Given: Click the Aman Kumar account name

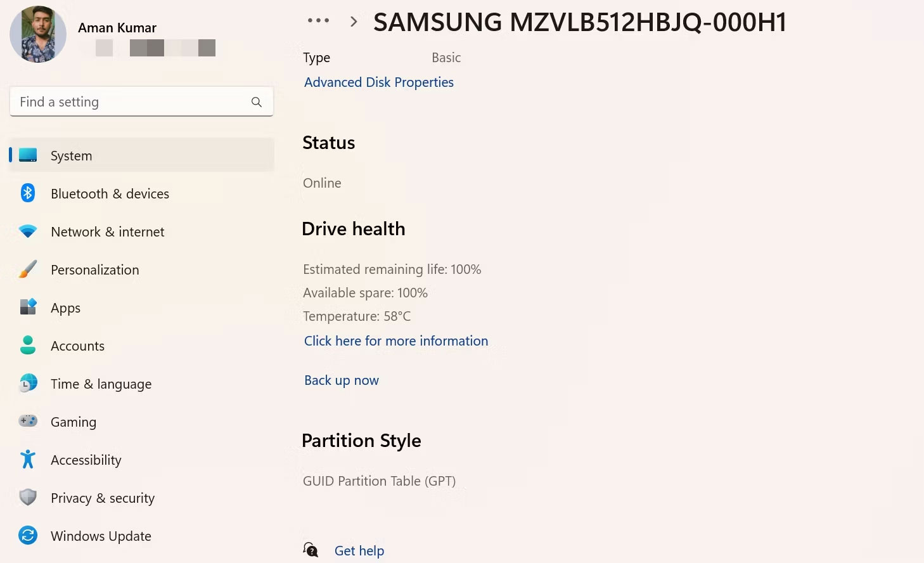Looking at the screenshot, I should click(117, 28).
